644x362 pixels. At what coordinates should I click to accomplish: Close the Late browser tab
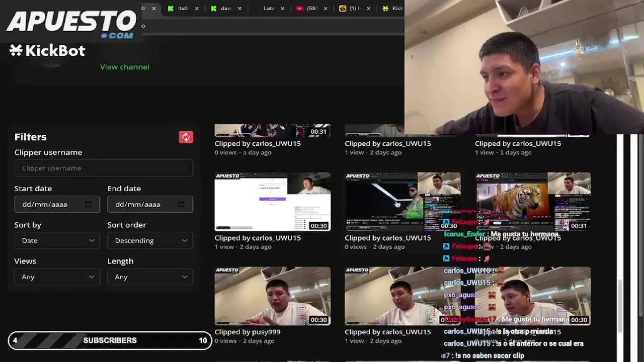coord(282,9)
